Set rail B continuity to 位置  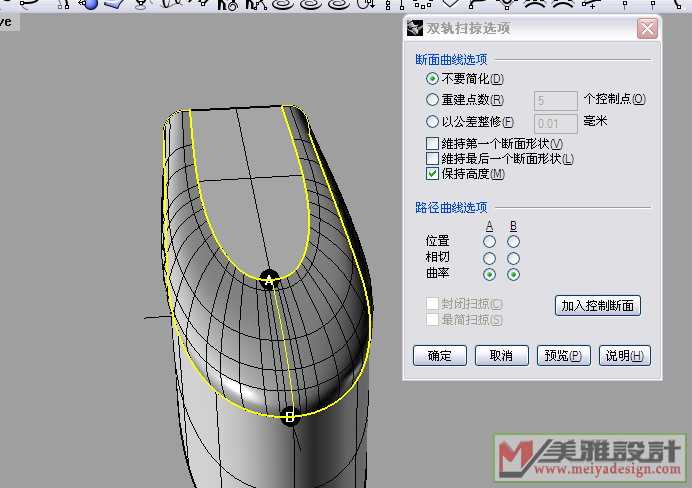[513, 241]
